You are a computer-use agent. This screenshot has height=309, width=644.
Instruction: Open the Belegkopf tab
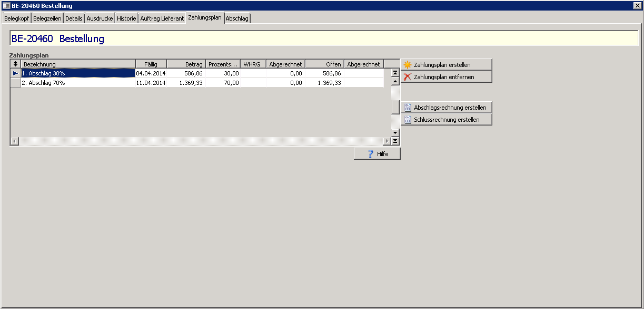pos(16,18)
